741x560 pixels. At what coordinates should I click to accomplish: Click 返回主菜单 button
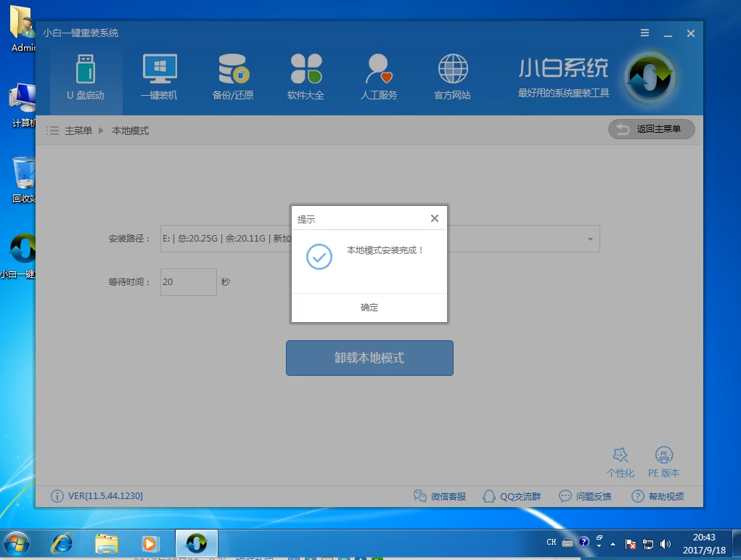click(x=651, y=129)
